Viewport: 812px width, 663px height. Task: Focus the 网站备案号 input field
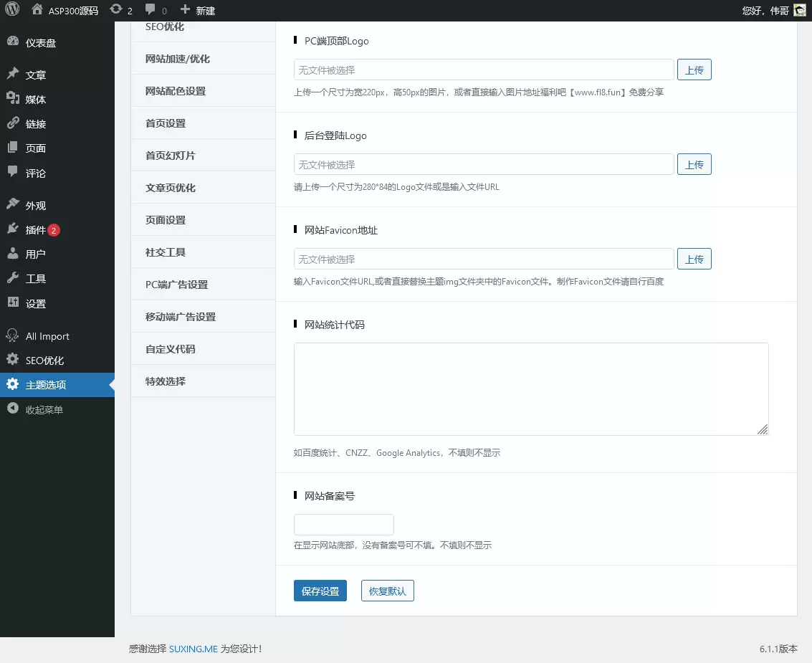[344, 525]
